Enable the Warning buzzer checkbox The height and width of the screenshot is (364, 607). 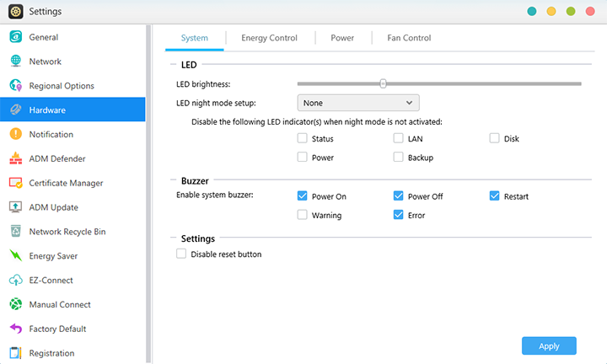point(302,215)
